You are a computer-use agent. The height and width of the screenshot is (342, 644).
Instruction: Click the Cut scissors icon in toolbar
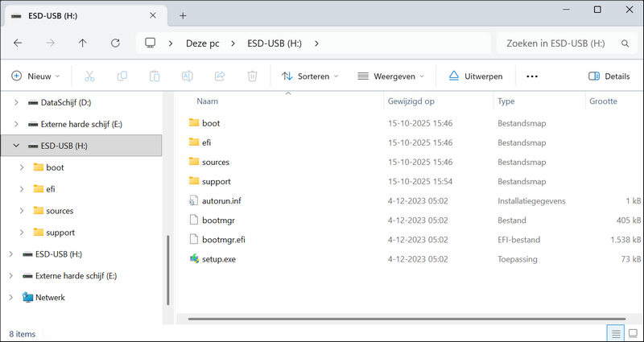[x=89, y=76]
